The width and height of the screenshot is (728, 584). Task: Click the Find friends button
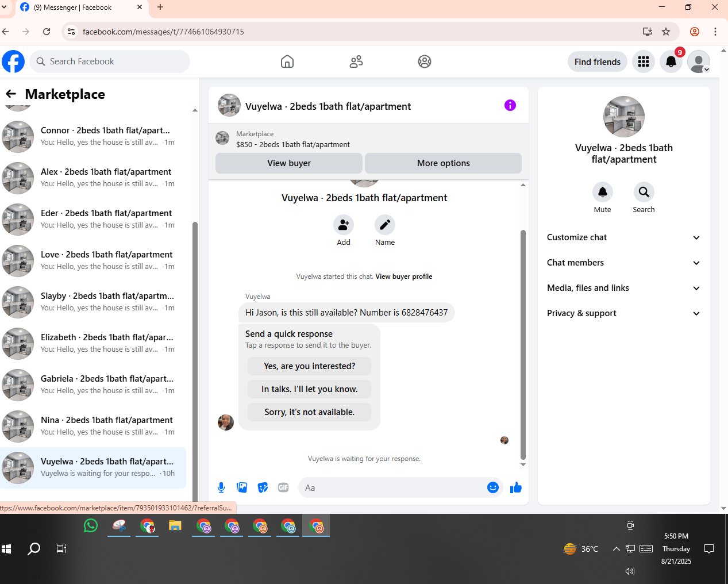point(598,62)
